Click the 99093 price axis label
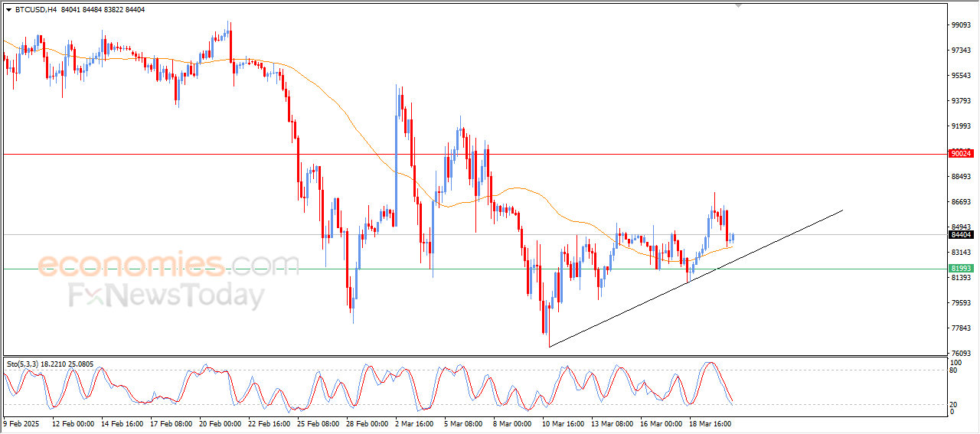 click(961, 25)
